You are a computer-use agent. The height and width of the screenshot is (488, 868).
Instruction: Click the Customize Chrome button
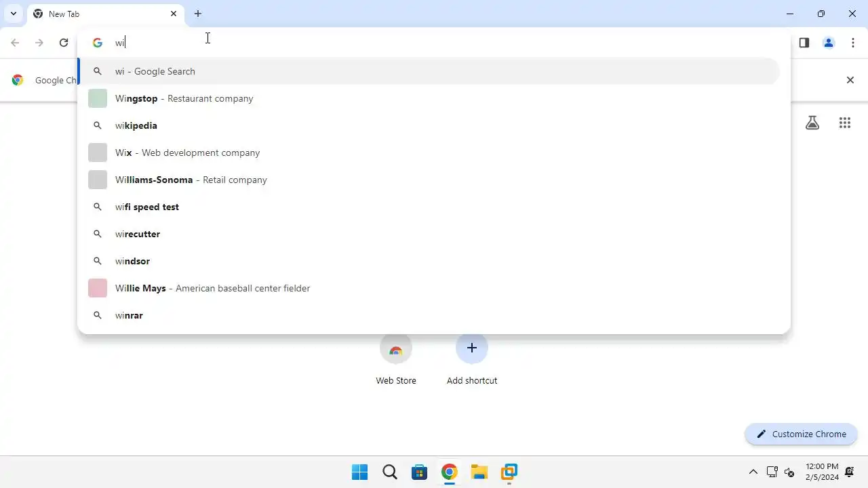pos(801,434)
